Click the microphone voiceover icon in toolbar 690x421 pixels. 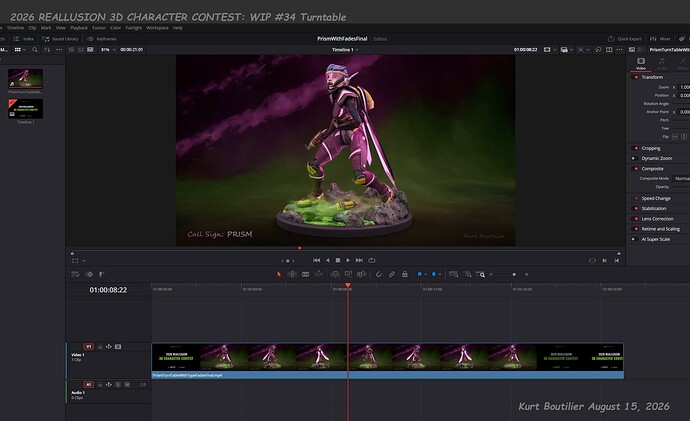point(101,275)
